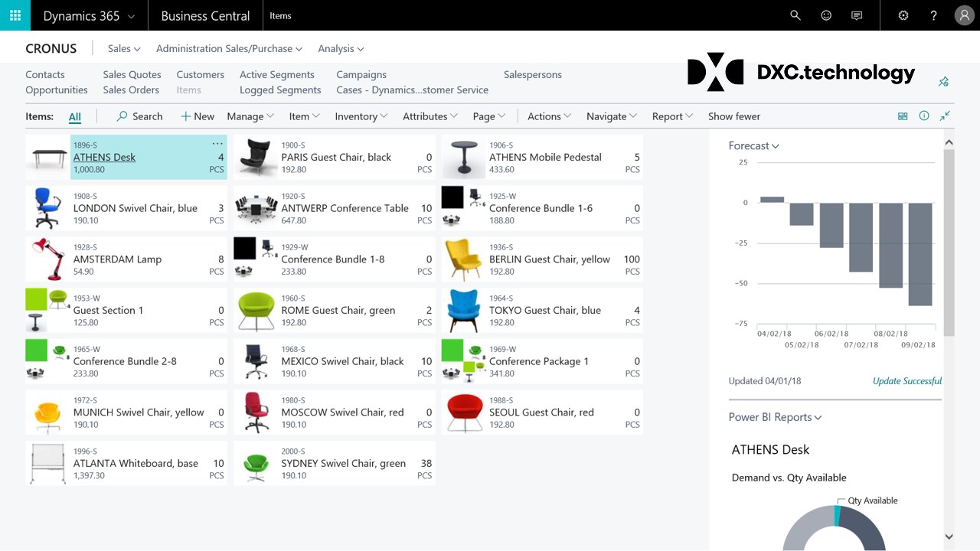Open the ROME Guest Chair, green tile
This screenshot has height=551, width=980.
[x=335, y=310]
